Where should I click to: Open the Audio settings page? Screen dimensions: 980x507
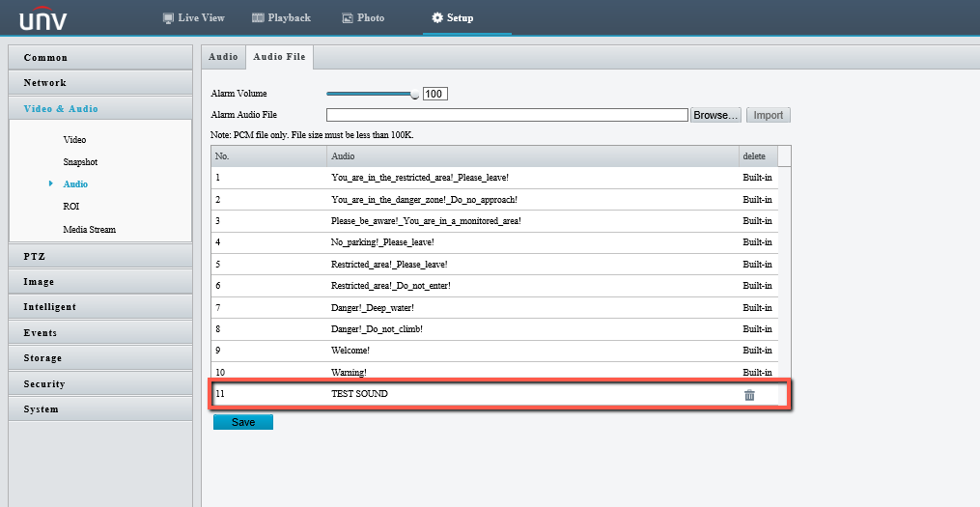tap(75, 183)
